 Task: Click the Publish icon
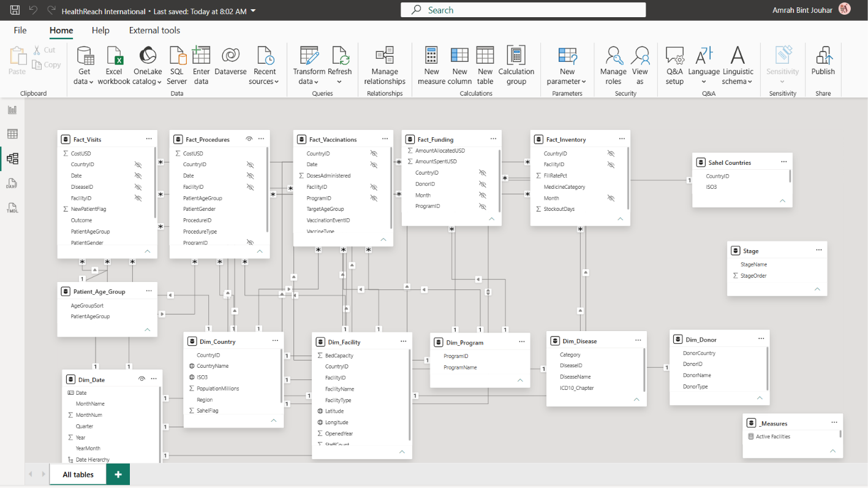click(823, 56)
